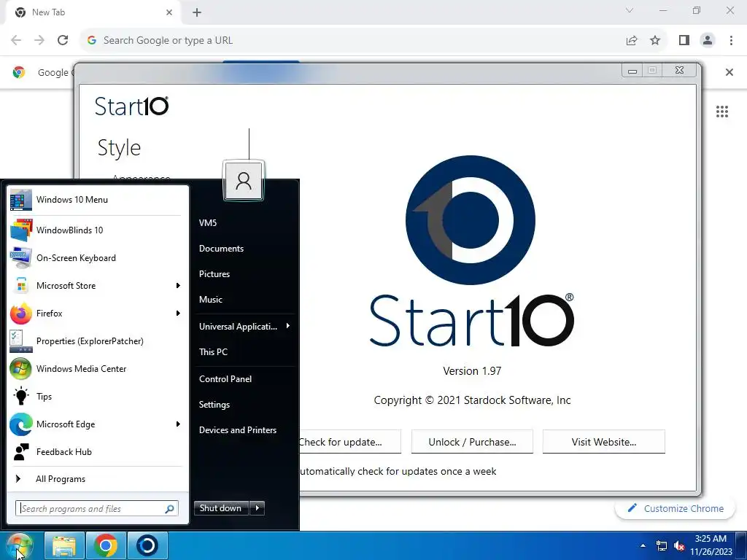Open Chrome profile avatar
747x560 pixels.
[708, 40]
